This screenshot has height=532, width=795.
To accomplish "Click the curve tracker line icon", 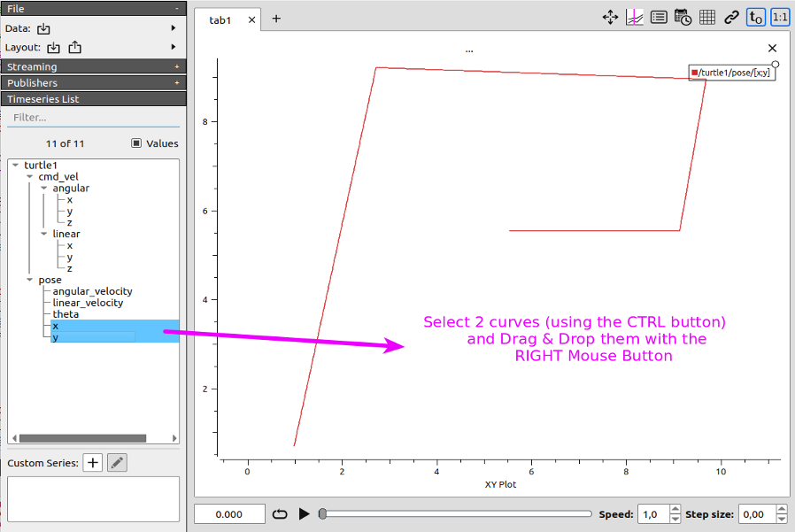I will click(635, 16).
